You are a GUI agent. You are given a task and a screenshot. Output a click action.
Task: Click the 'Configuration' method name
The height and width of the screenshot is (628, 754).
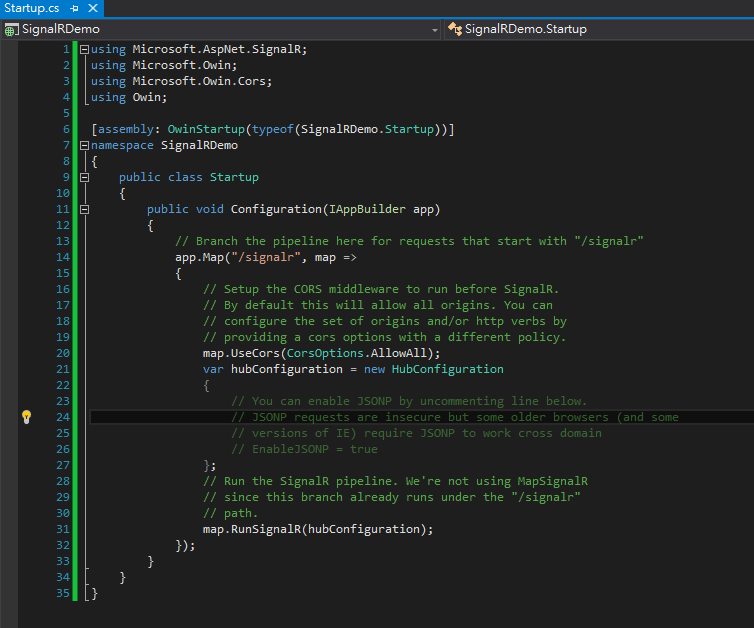point(276,209)
